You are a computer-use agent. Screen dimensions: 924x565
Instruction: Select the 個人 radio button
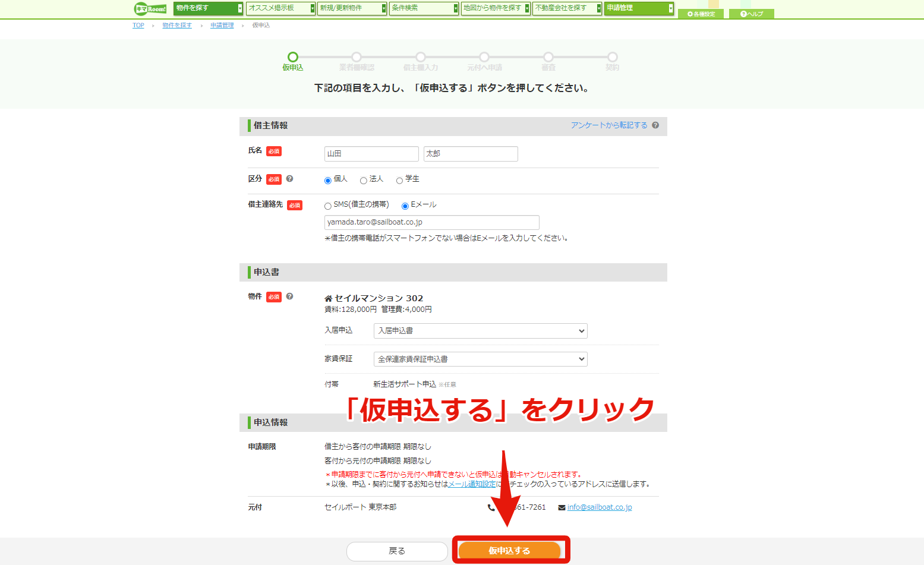[328, 181]
